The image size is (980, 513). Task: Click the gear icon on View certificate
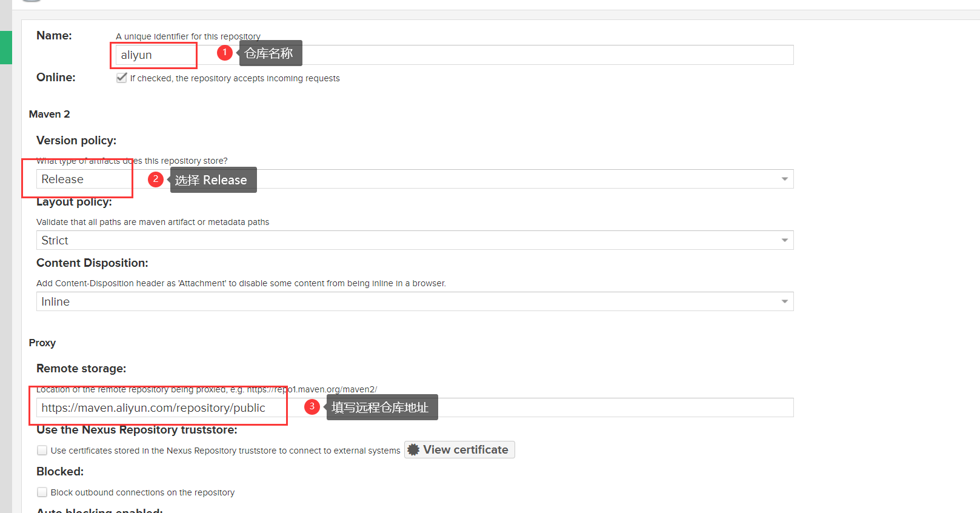coord(413,450)
